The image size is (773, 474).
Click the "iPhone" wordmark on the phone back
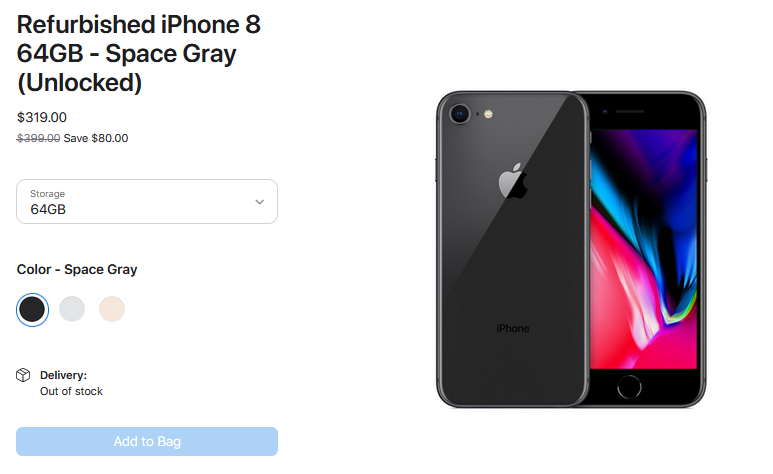(513, 328)
